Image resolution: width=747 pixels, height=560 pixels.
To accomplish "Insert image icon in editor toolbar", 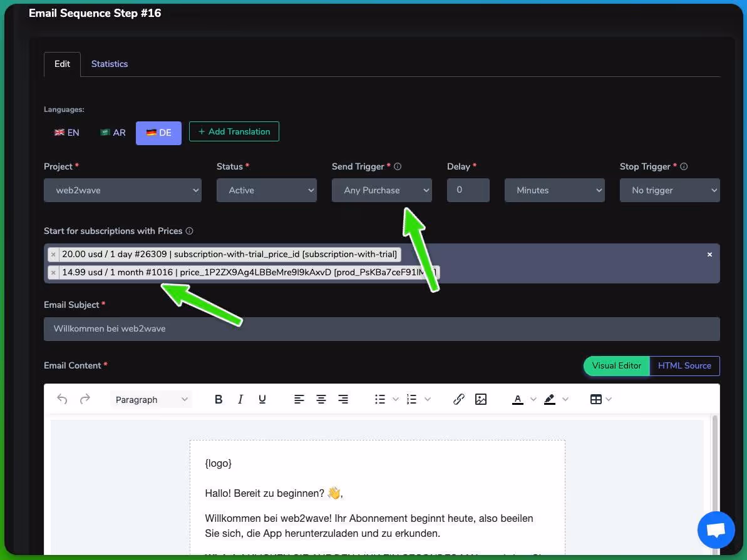I will coord(481,399).
